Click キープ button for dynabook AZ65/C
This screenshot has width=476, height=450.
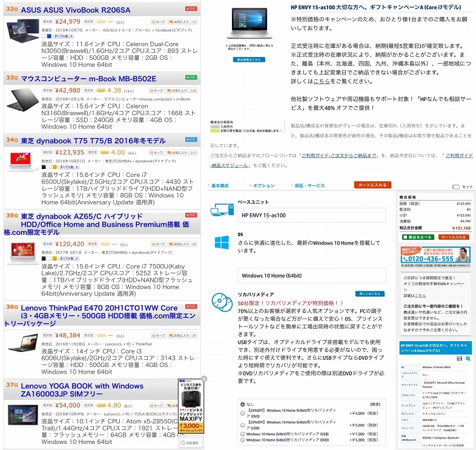[x=159, y=244]
